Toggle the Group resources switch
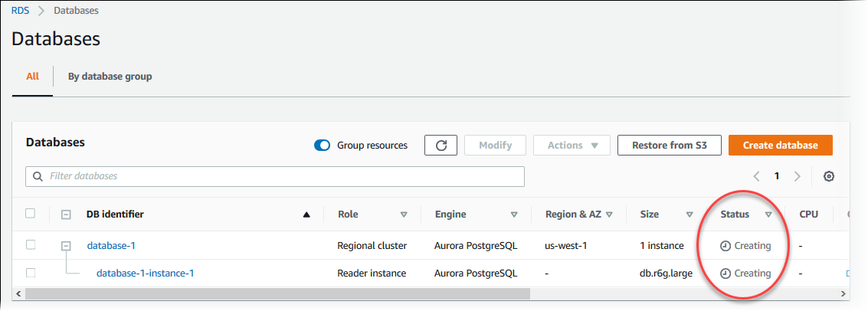 coord(323,146)
